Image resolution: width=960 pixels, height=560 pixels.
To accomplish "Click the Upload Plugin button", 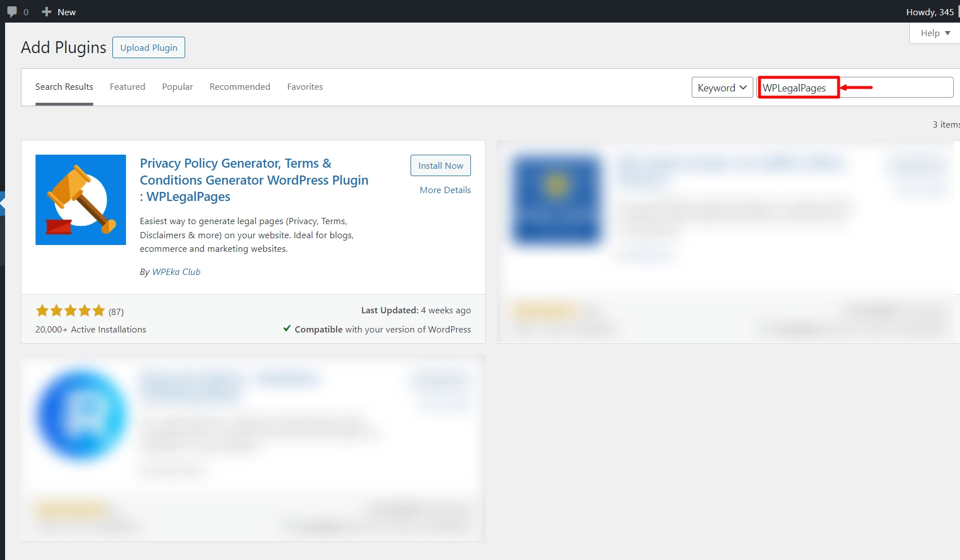I will click(x=149, y=47).
